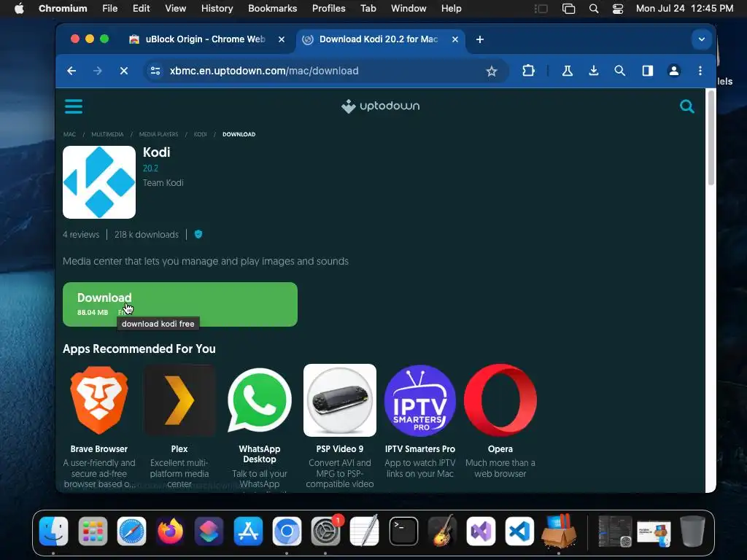This screenshot has width=747, height=560.
Task: Open Chrome Labs flask icon
Action: coord(567,71)
